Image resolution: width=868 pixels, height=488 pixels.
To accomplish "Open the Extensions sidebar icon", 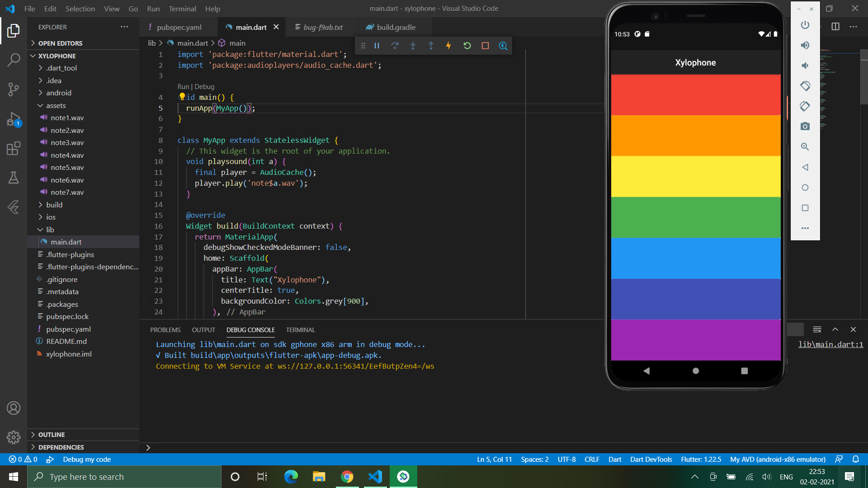I will coord(14,148).
